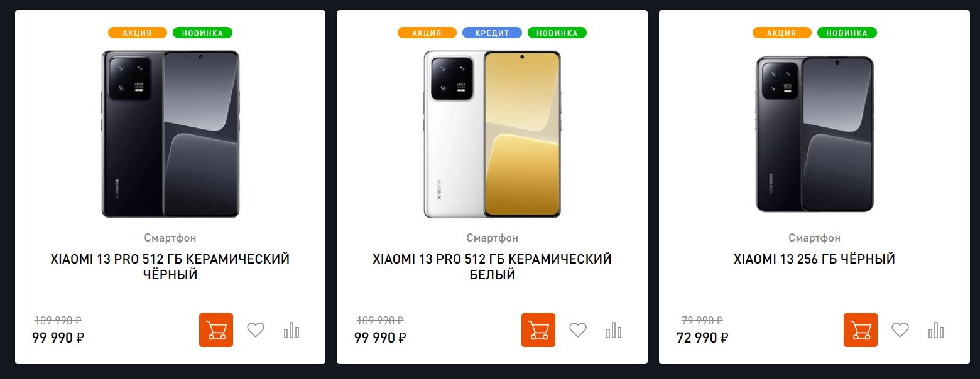Click the blue Кредит badge
This screenshot has height=379, width=980.
(492, 33)
